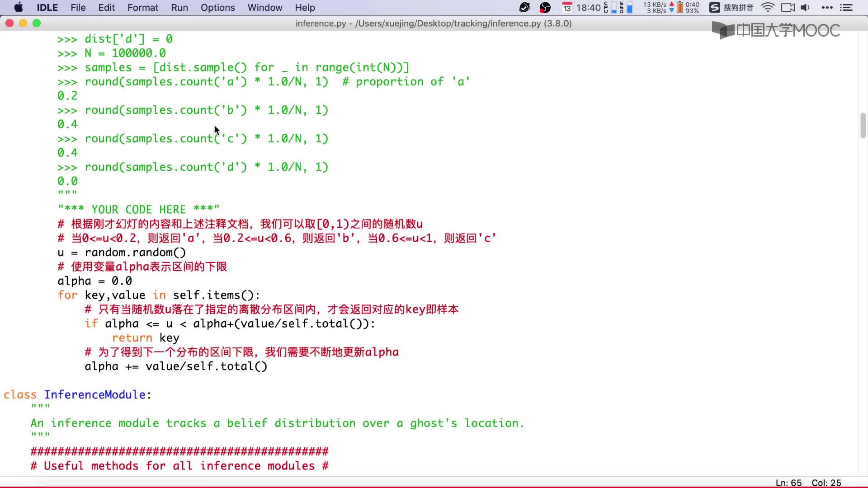
Task: Click the CPU usage meter icon
Action: [610, 8]
